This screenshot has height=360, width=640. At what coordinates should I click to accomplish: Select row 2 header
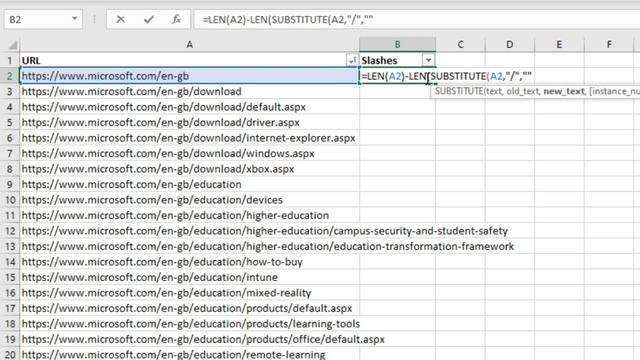click(9, 76)
